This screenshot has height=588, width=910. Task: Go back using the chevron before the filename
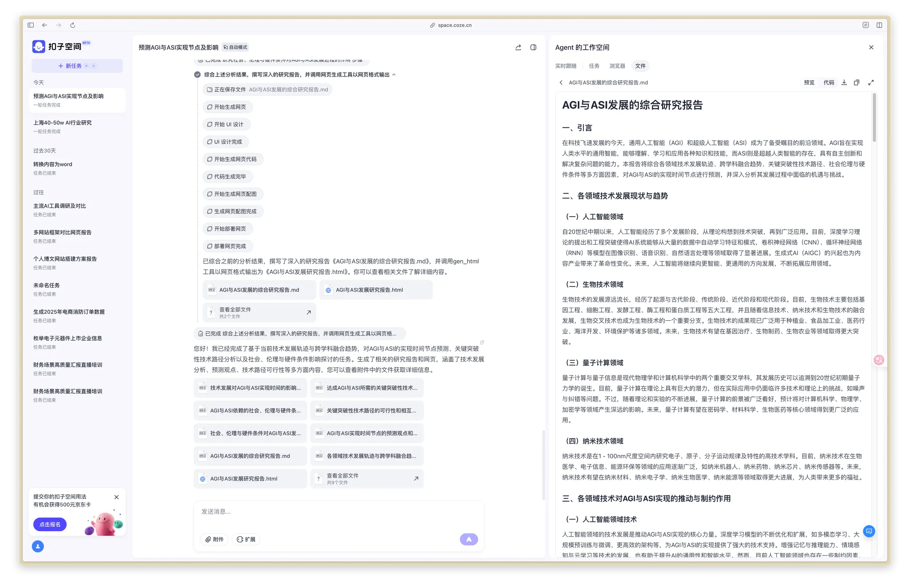[x=560, y=82]
